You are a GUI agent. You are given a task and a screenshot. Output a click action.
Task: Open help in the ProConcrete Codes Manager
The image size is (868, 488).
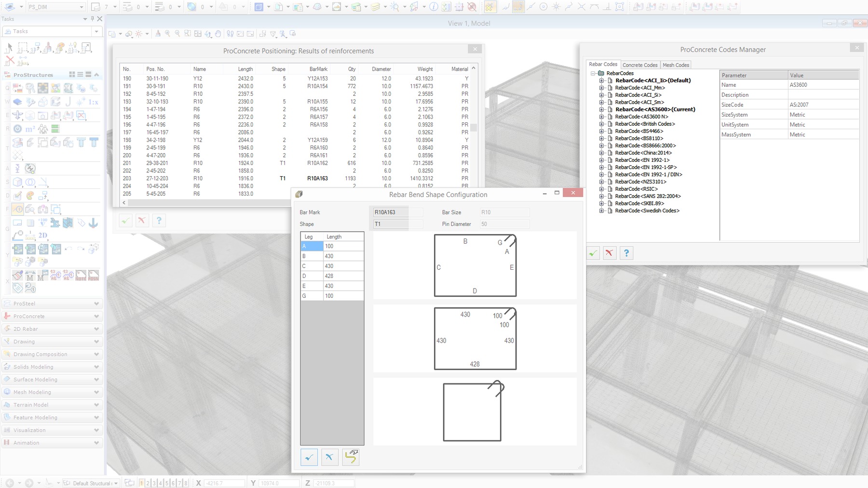(626, 253)
